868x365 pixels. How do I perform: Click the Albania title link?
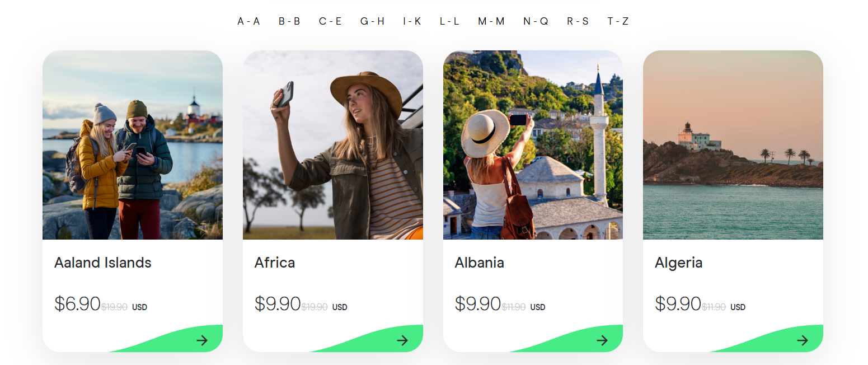coord(480,263)
